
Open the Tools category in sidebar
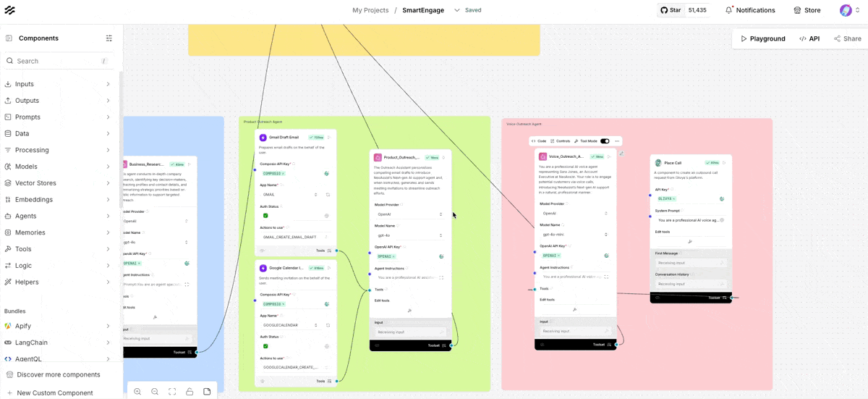point(58,249)
